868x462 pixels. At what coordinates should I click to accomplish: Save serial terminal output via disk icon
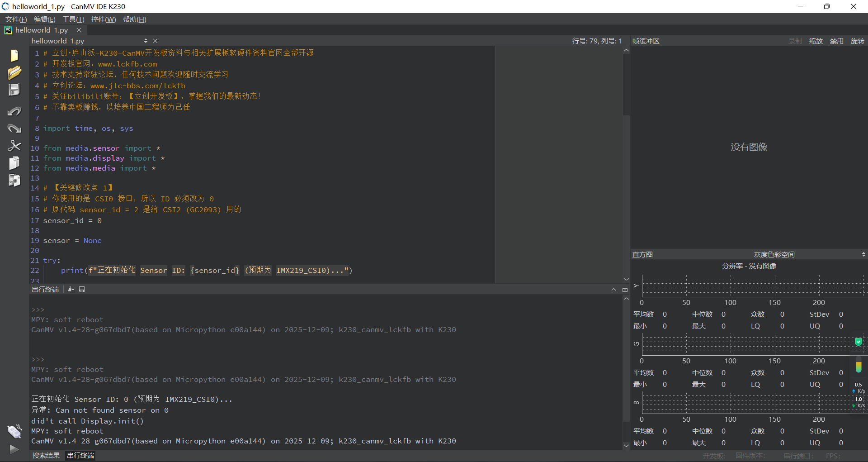coord(82,290)
